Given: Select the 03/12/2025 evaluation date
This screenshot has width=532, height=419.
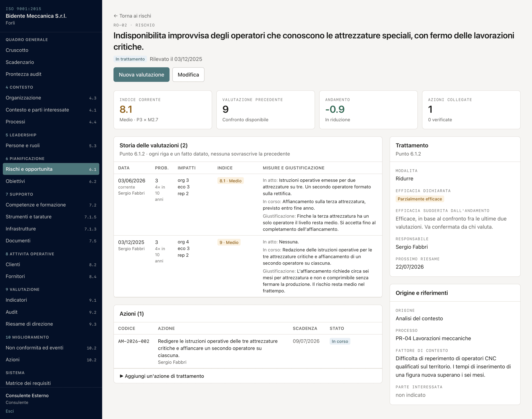Looking at the screenshot, I should click(x=131, y=242).
